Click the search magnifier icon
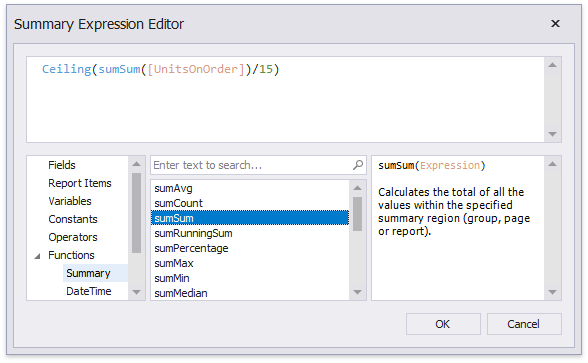Screen dimensions: 588x363 tap(358, 165)
